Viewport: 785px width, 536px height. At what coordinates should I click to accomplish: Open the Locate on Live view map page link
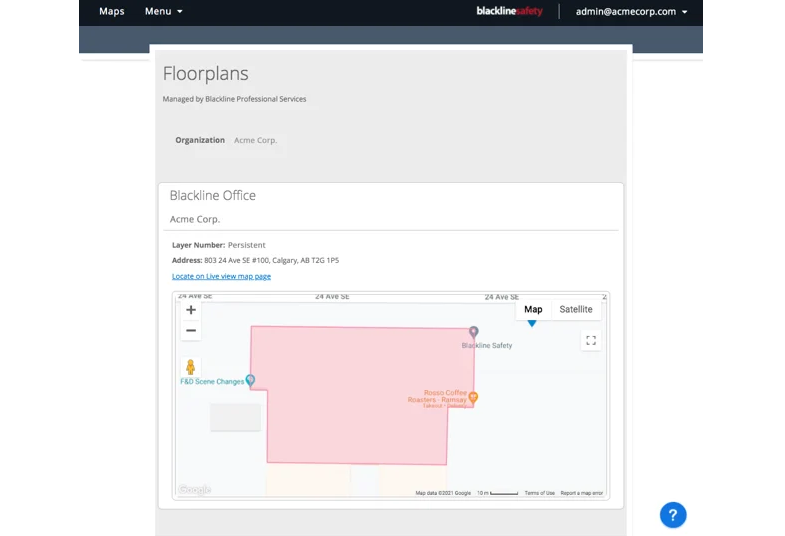point(221,276)
